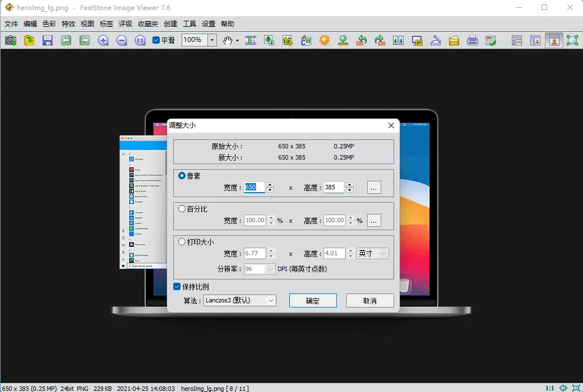
Task: Decrease pixel 高度 with down spinner
Action: (x=349, y=190)
